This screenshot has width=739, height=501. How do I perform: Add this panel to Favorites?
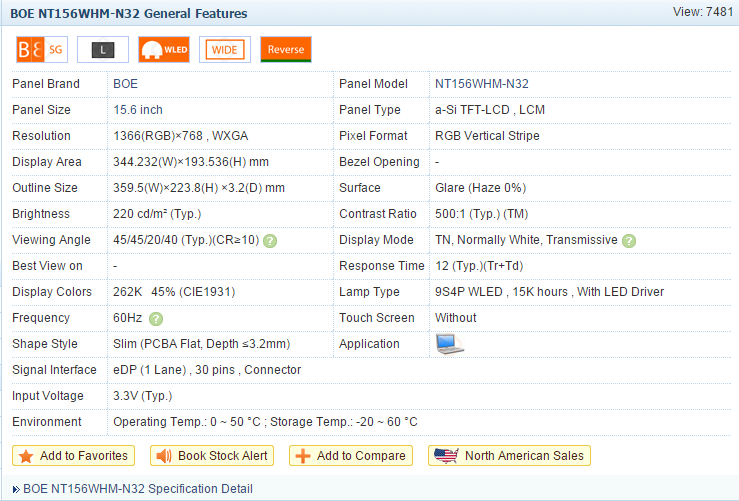click(73, 456)
